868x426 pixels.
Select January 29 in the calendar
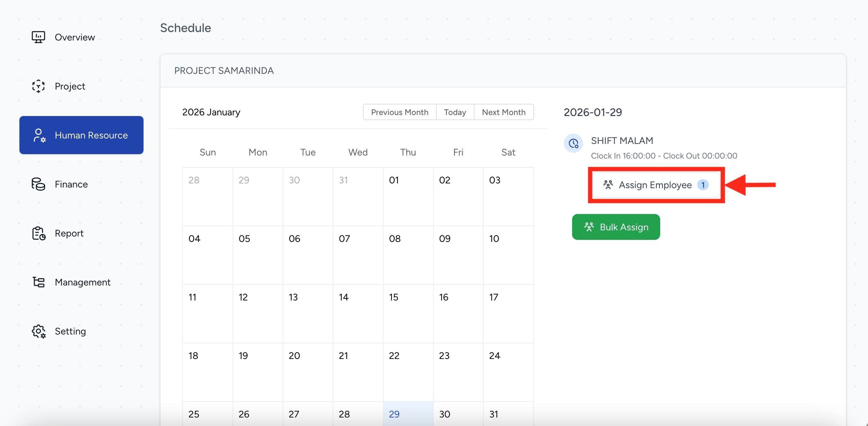(x=408, y=414)
